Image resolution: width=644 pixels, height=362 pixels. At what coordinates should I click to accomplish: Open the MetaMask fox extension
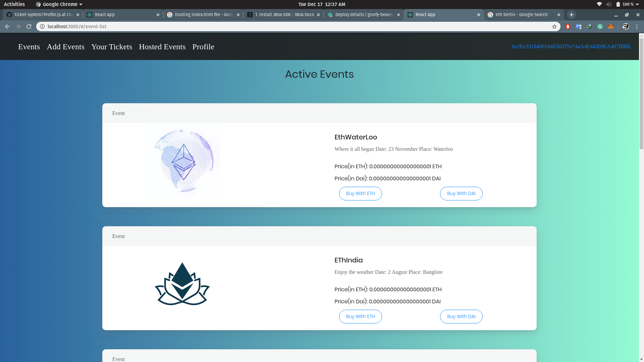[611, 26]
